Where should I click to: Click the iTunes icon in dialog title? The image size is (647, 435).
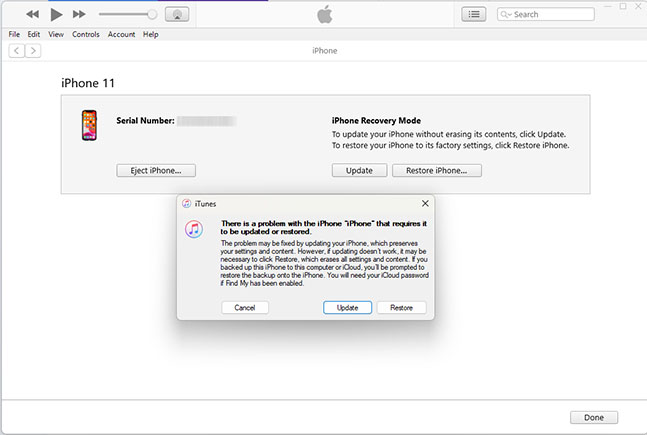pyautogui.click(x=187, y=203)
